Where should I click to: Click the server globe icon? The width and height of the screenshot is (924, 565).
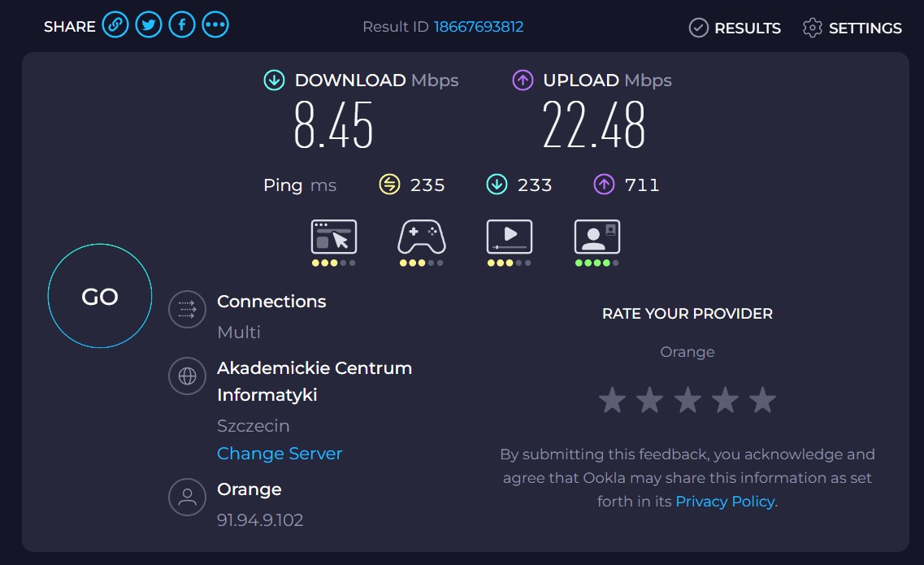[x=187, y=376]
